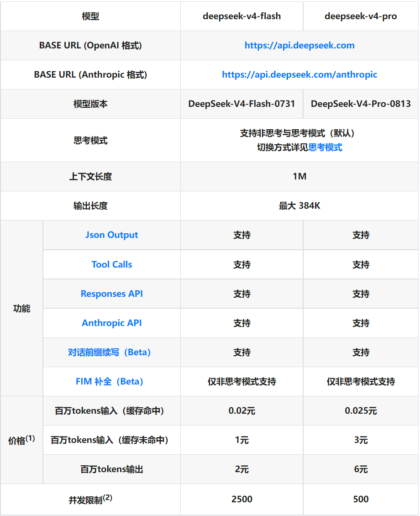Open the https://api.deepseek.com/anthropic link
The height and width of the screenshot is (516, 420).
click(299, 75)
